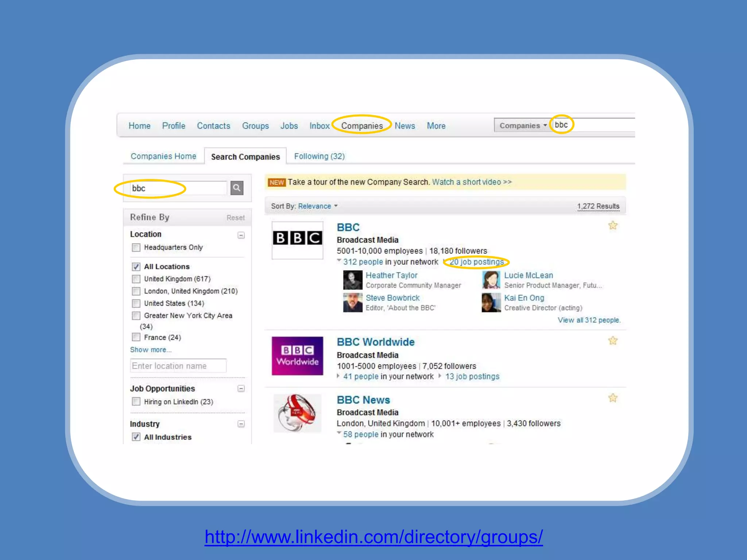Image resolution: width=747 pixels, height=560 pixels.
Task: Open the Profile menu
Action: click(x=174, y=126)
